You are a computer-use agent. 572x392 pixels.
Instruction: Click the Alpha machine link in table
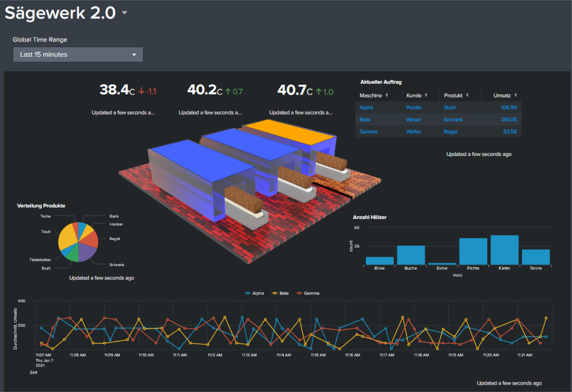coord(366,108)
